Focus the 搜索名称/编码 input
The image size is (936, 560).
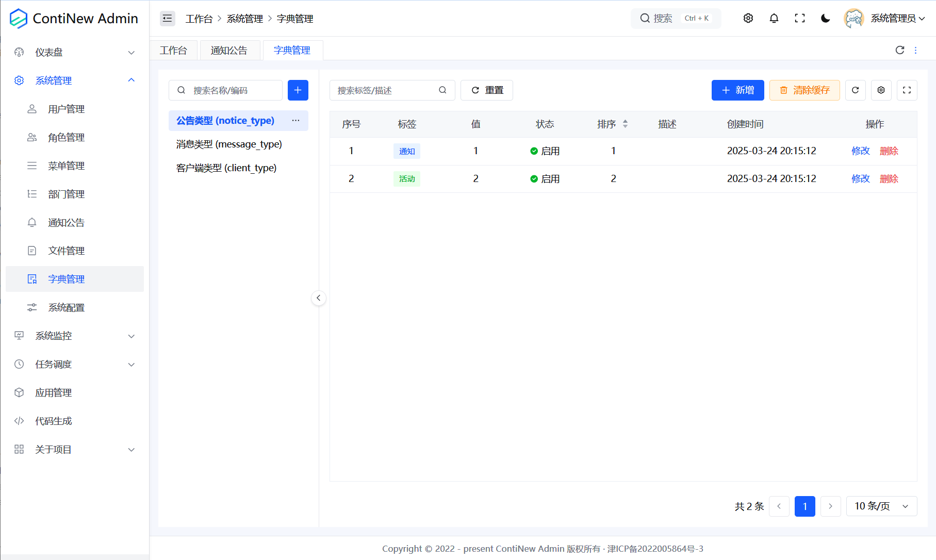[x=225, y=90]
